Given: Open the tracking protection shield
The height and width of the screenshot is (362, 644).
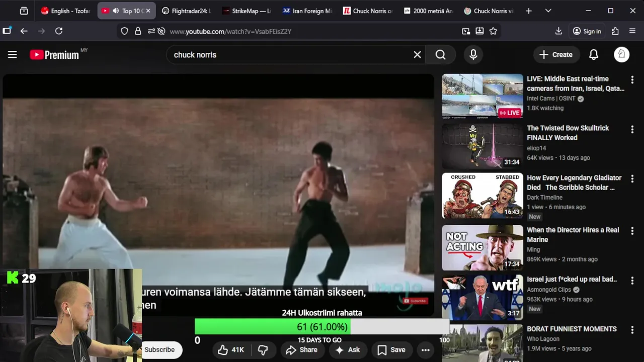Looking at the screenshot, I should (x=124, y=31).
